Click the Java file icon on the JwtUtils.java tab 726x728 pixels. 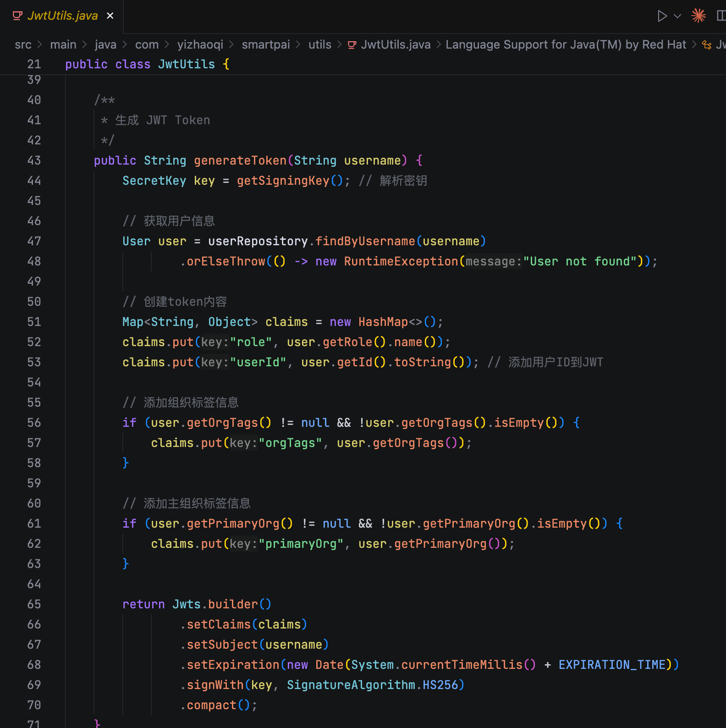click(x=17, y=16)
